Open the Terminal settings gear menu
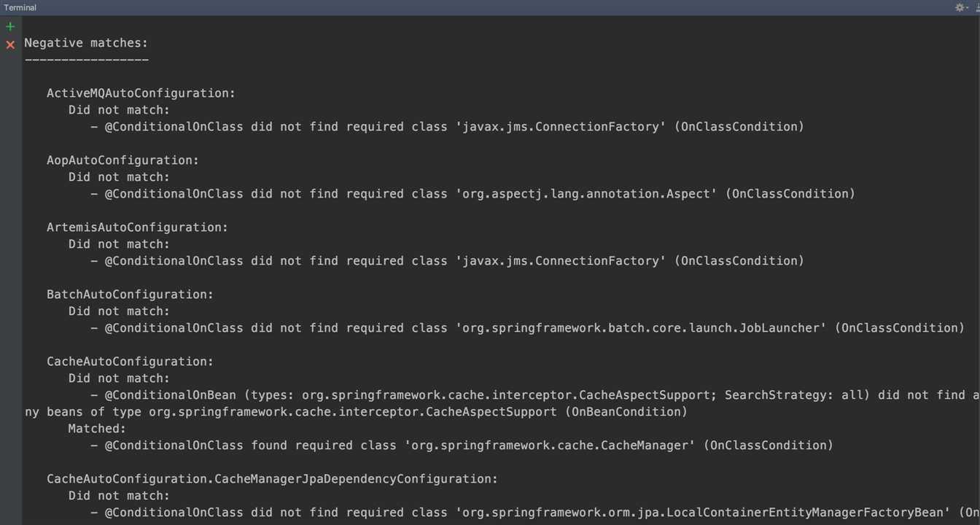Screen dimensions: 980x525 [x=960, y=7]
